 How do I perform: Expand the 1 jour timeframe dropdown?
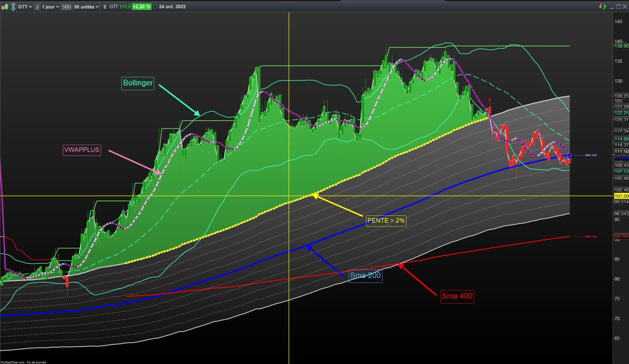pyautogui.click(x=50, y=7)
